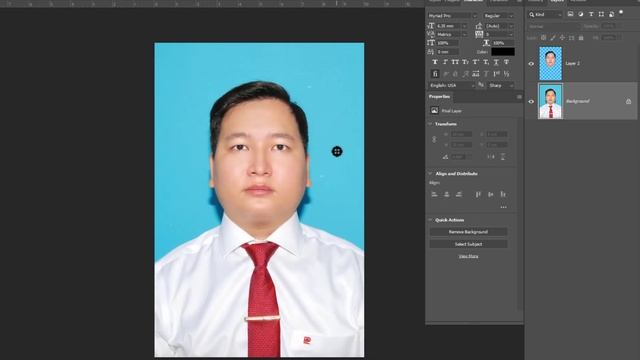640x360 pixels.
Task: Open the leading (Auto) dropdown
Action: click(511, 26)
